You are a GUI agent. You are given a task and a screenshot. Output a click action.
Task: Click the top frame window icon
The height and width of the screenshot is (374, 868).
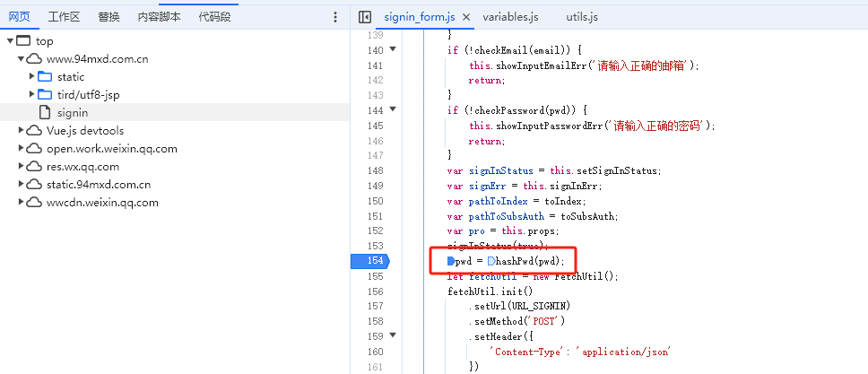coord(23,41)
